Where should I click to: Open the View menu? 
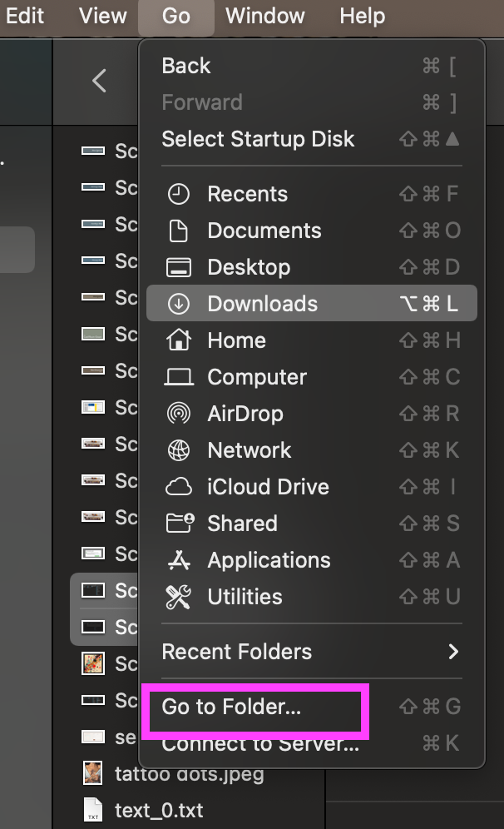103,16
